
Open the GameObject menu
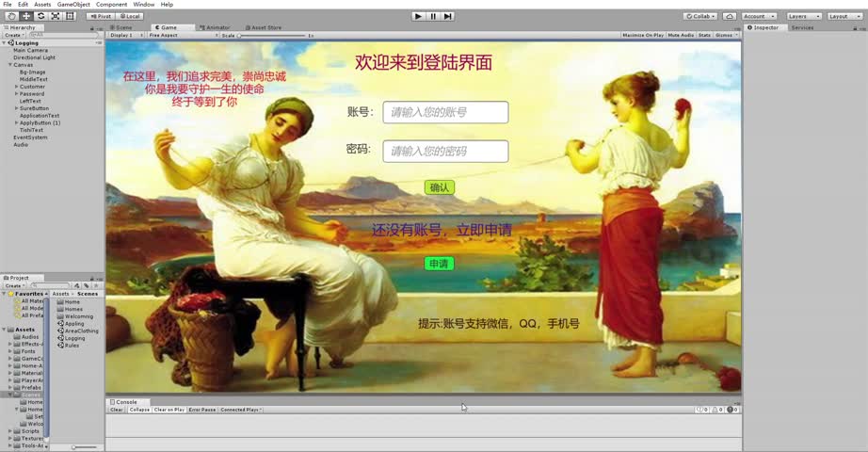coord(73,5)
